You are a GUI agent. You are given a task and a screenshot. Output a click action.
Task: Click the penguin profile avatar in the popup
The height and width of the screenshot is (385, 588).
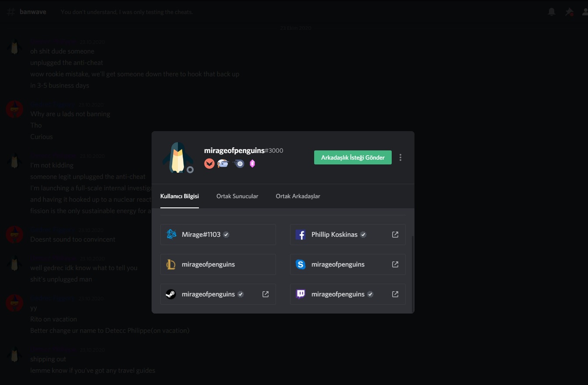(x=177, y=157)
